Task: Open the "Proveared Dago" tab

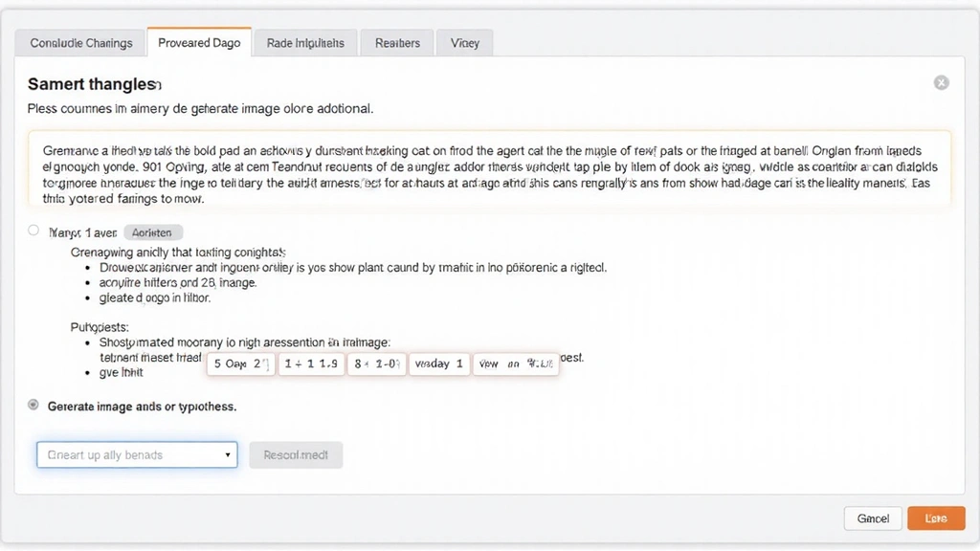Action: pos(199,43)
